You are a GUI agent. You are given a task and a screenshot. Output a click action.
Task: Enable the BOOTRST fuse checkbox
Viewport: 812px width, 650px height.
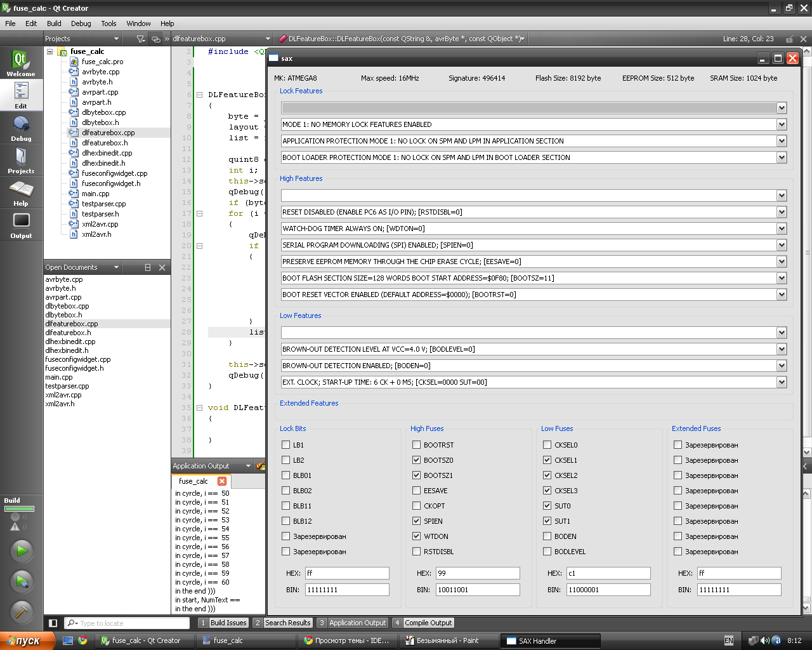416,445
